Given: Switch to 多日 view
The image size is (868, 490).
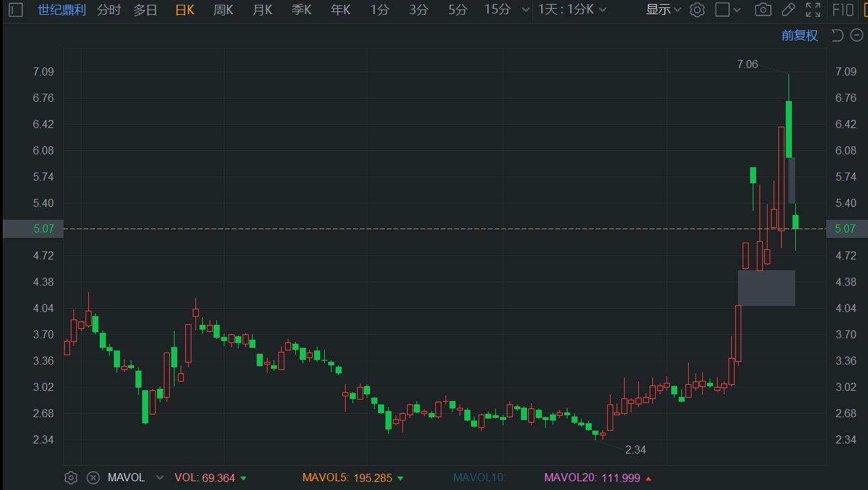Looking at the screenshot, I should (x=146, y=10).
